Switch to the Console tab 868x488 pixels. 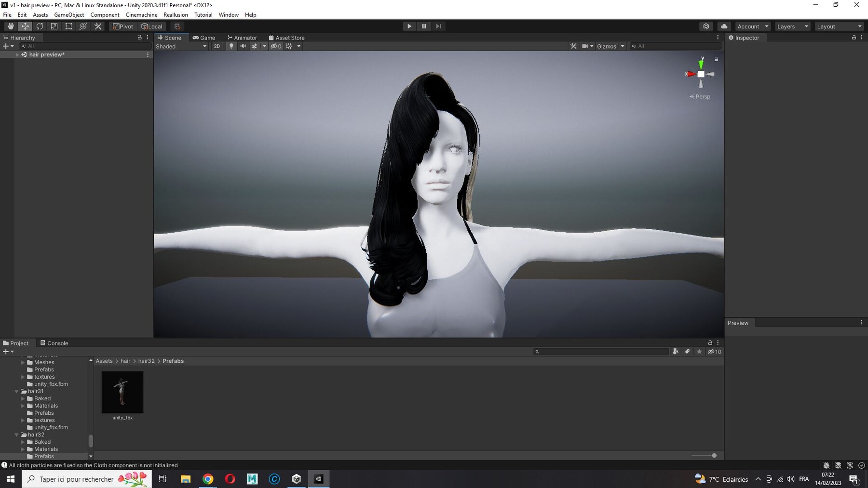[54, 343]
